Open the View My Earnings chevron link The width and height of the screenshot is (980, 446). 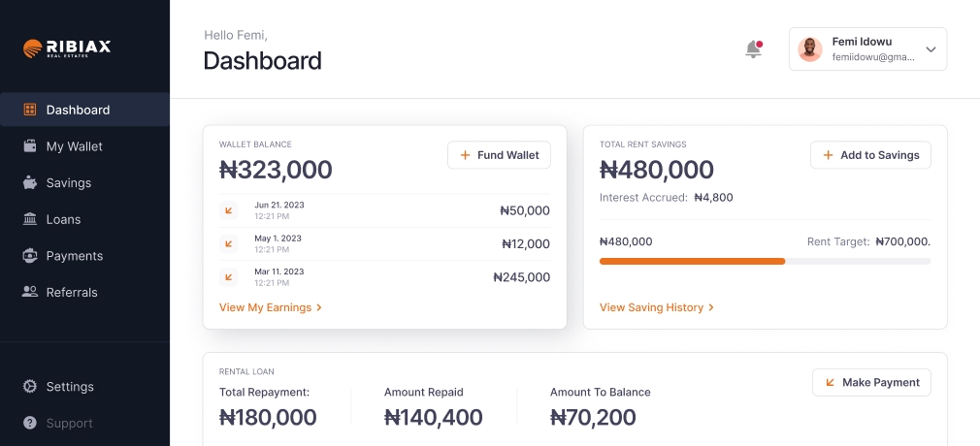click(271, 307)
